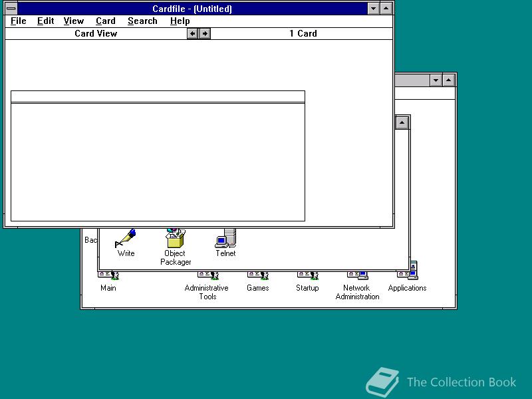Open the Telnet program icon
The image size is (532, 399).
[225, 239]
